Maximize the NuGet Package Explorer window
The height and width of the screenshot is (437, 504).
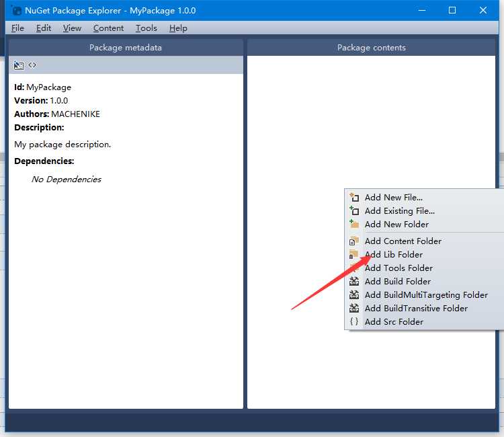(452, 10)
